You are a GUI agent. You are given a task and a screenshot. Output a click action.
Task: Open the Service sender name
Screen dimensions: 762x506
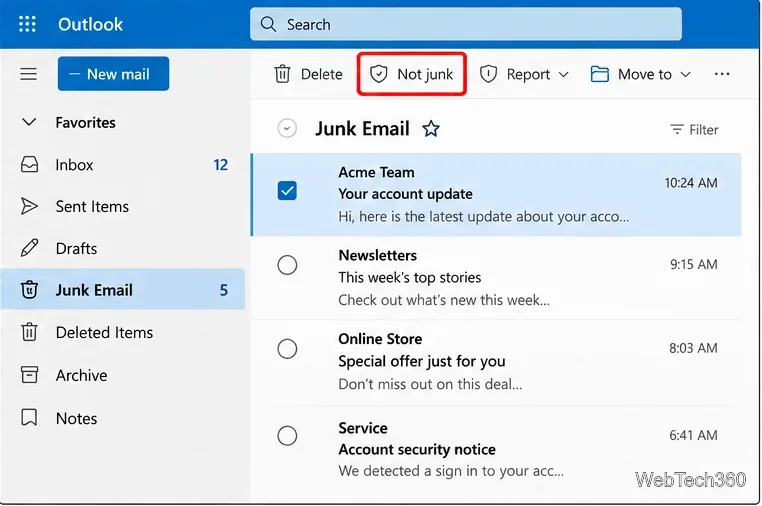point(363,428)
